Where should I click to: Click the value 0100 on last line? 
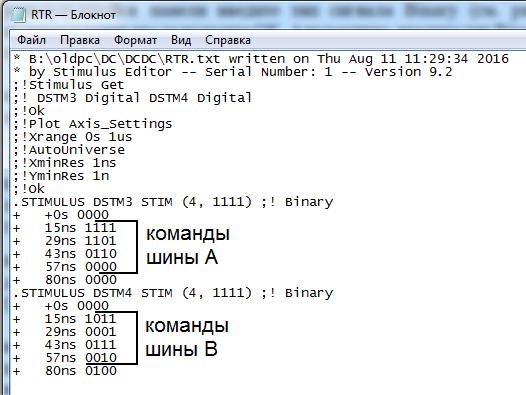tap(101, 371)
